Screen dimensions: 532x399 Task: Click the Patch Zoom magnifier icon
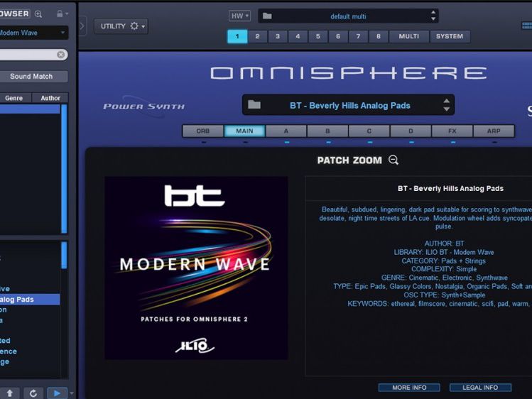pyautogui.click(x=393, y=160)
